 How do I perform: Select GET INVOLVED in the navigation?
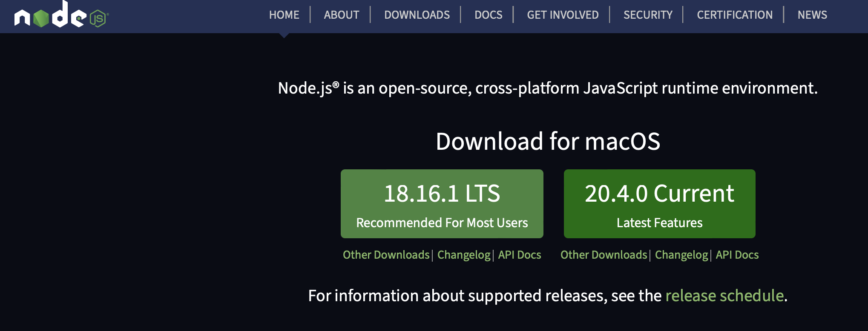[563, 15]
